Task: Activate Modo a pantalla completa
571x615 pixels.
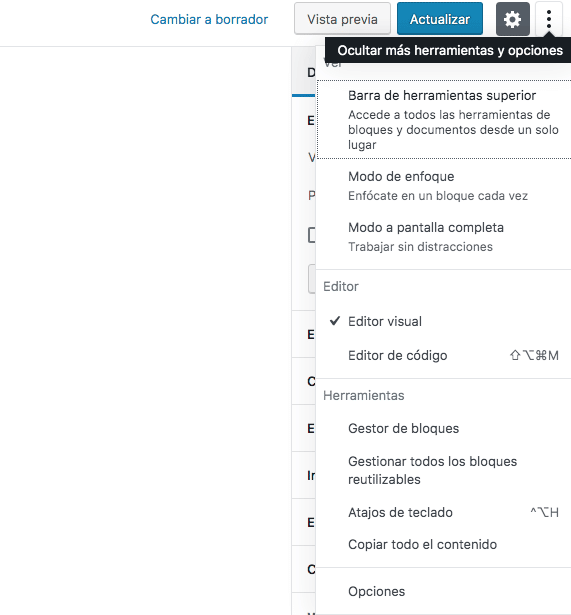Action: tap(444, 237)
